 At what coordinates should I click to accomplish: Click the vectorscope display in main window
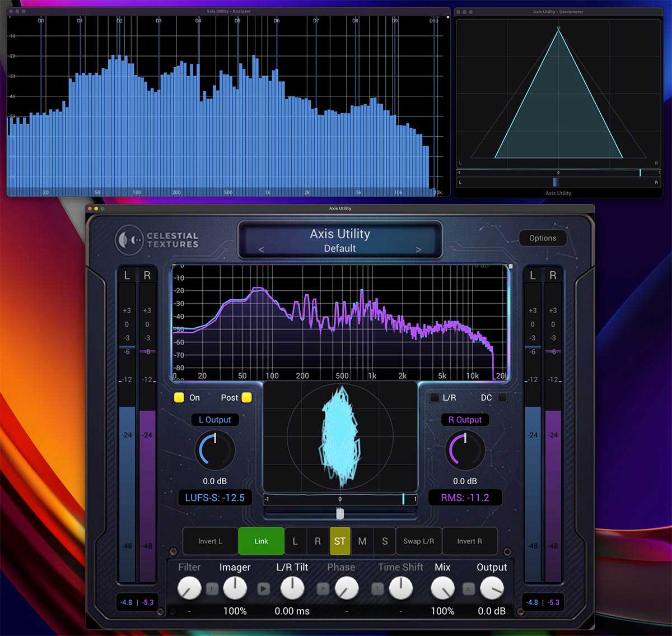tap(340, 437)
